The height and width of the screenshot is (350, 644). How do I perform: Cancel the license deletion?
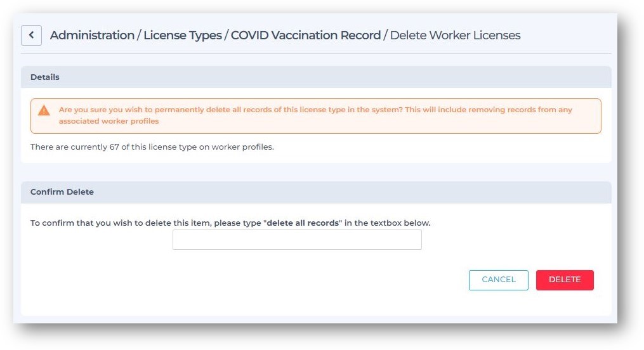(x=498, y=280)
